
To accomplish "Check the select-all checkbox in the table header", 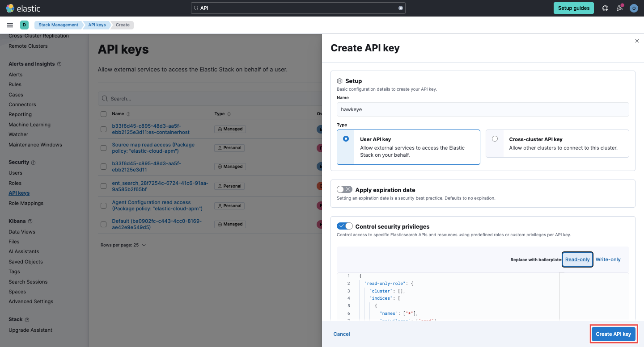I will pos(103,114).
